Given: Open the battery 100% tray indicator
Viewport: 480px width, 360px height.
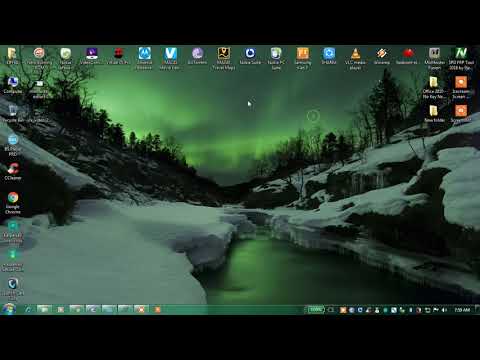Looking at the screenshot, I should tap(315, 310).
